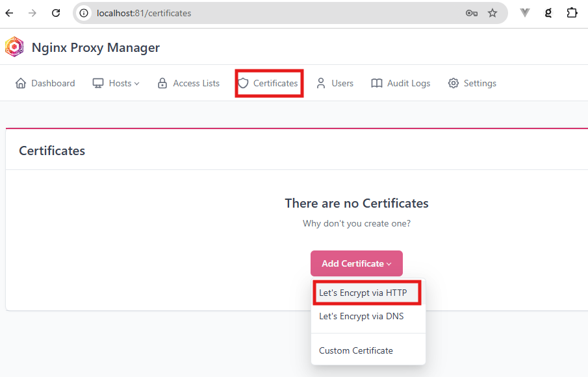Image resolution: width=588 pixels, height=377 pixels.
Task: Click the Nginx Proxy Manager title
Action: pos(96,47)
